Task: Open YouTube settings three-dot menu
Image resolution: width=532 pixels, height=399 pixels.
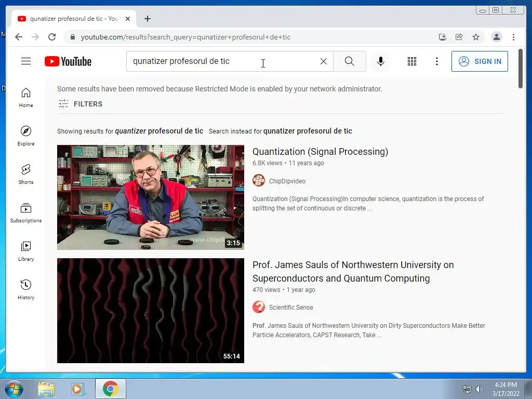Action: coord(436,61)
